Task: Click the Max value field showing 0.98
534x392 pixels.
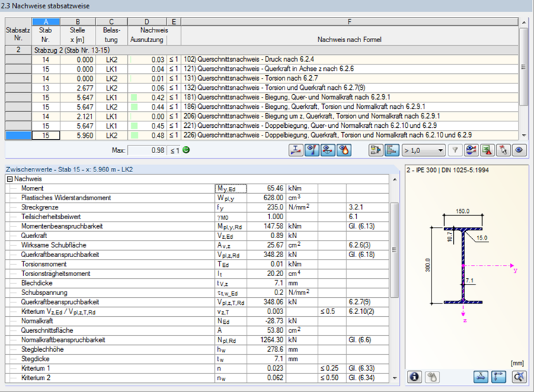Action: coord(147,149)
